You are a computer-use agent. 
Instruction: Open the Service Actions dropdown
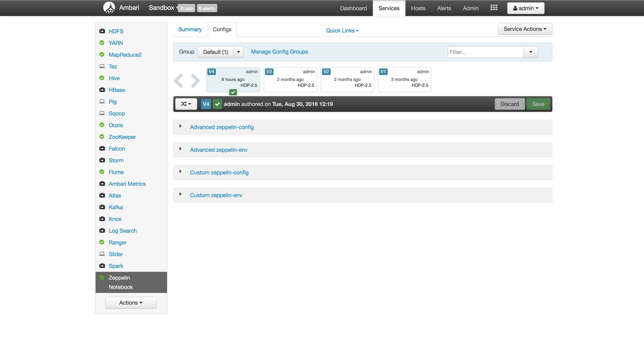[525, 29]
